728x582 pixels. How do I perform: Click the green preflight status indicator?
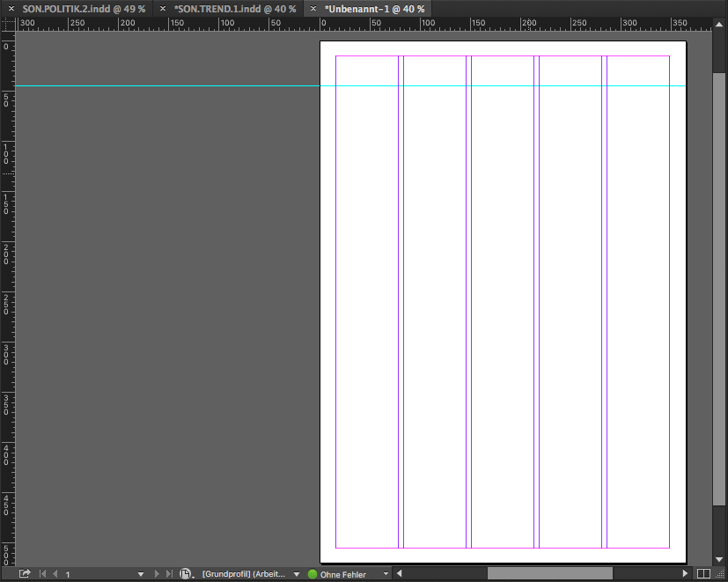click(x=313, y=575)
